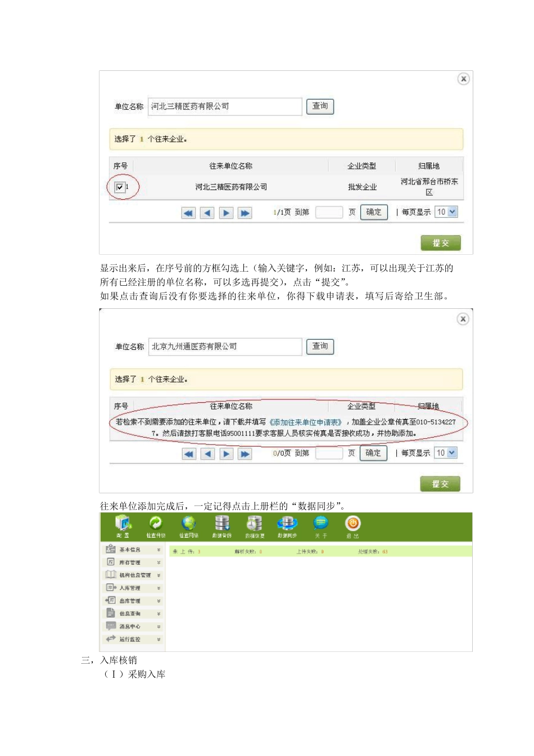Viewport: 534px width, 756px height.
Task: Click the 检查升级 update check icon
Action: (x=155, y=523)
